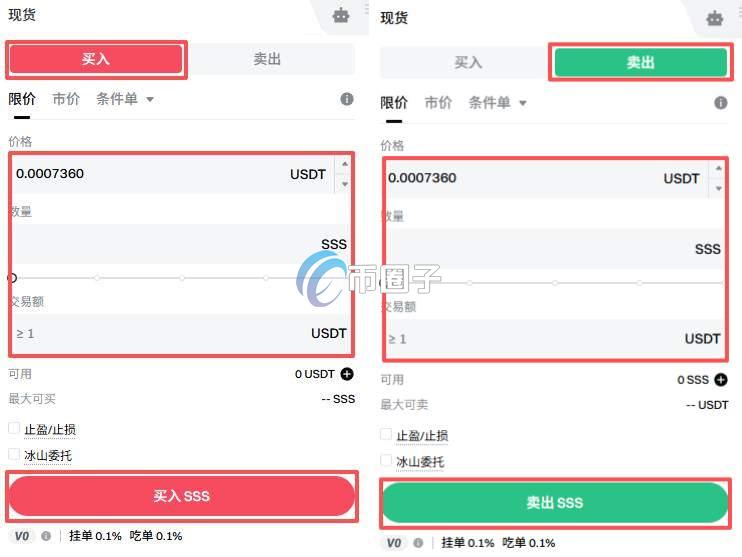Expand 条件单 dropdown in buy panel
The image size is (742, 557).
125,99
